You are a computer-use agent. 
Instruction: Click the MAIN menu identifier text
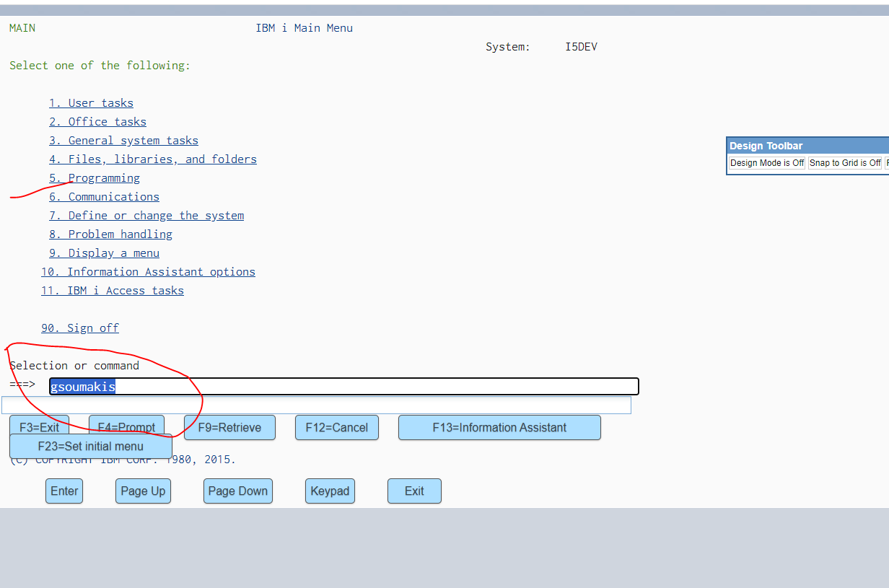[x=22, y=28]
